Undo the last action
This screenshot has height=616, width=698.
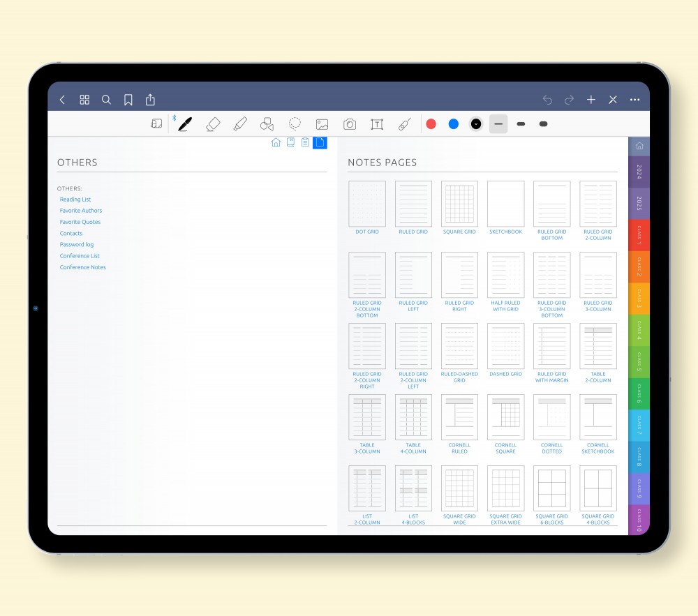[x=547, y=100]
